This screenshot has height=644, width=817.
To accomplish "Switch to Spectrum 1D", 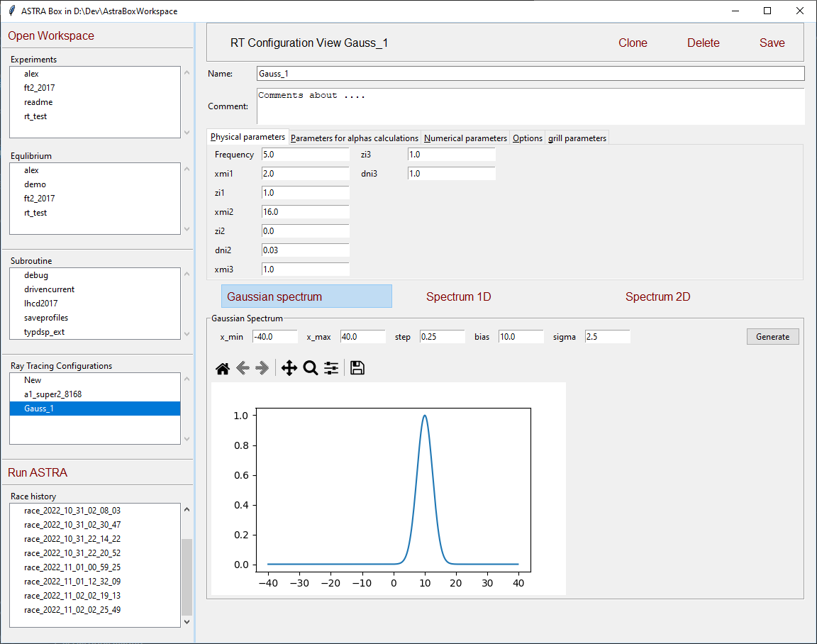I will tap(459, 297).
